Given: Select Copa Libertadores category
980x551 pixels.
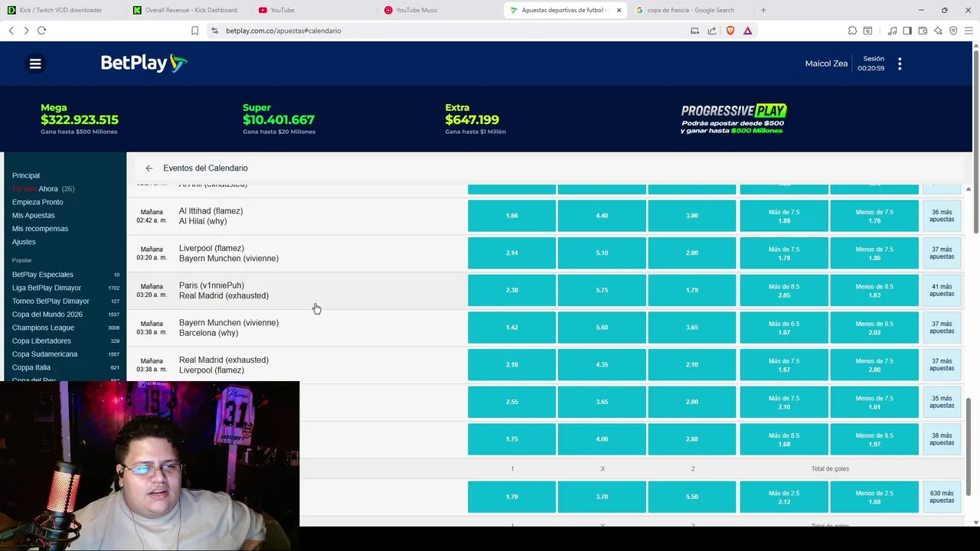Looking at the screenshot, I should click(x=65, y=341).
